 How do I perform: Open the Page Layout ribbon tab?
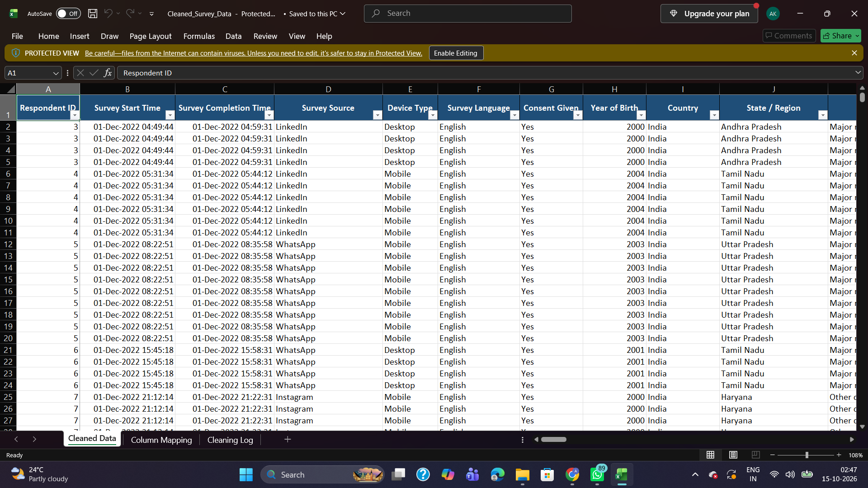(x=151, y=36)
